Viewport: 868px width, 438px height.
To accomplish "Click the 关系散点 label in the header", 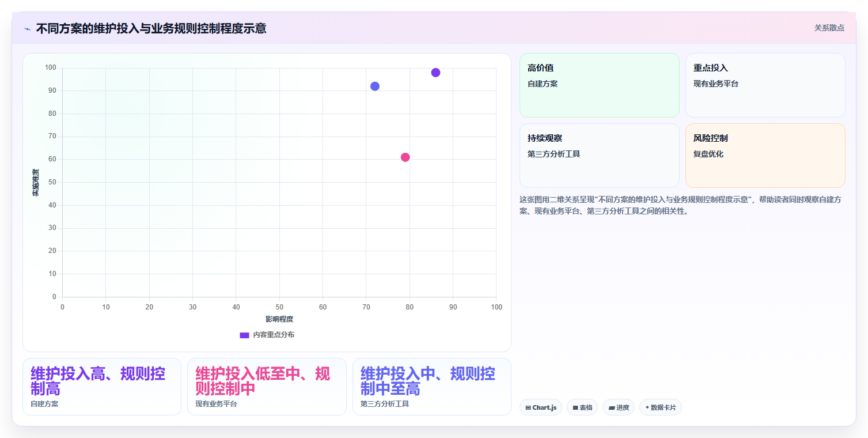I will pyautogui.click(x=829, y=28).
